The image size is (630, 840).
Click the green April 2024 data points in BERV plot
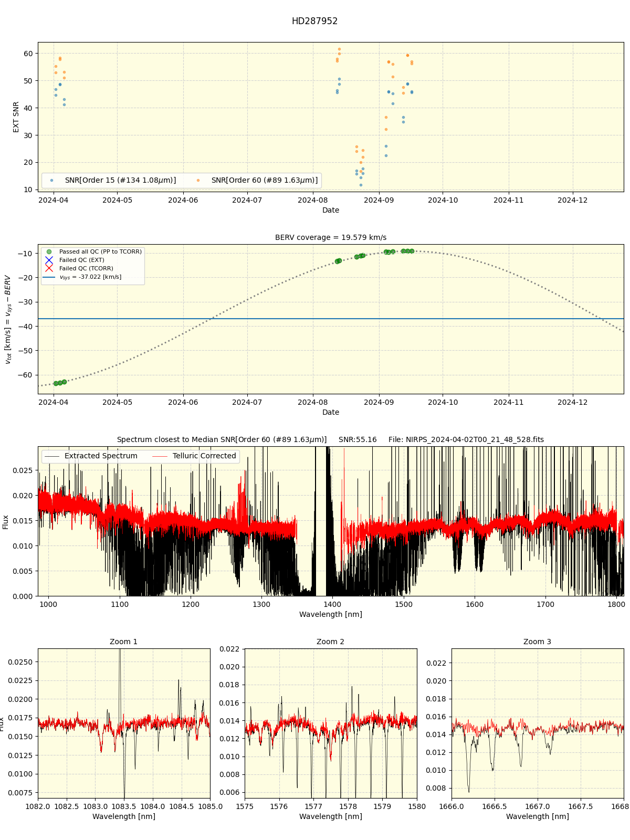pyautogui.click(x=60, y=383)
